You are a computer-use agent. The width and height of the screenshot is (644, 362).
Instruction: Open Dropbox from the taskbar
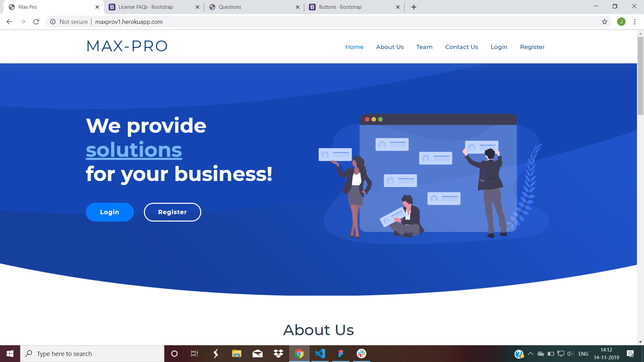tap(278, 354)
